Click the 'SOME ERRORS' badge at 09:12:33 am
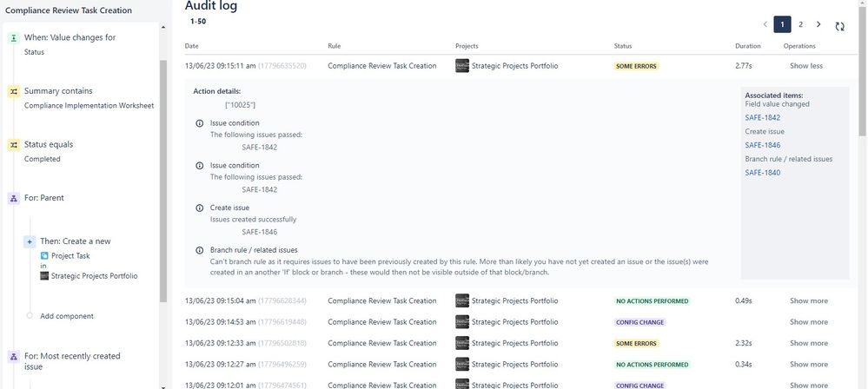 tap(637, 343)
